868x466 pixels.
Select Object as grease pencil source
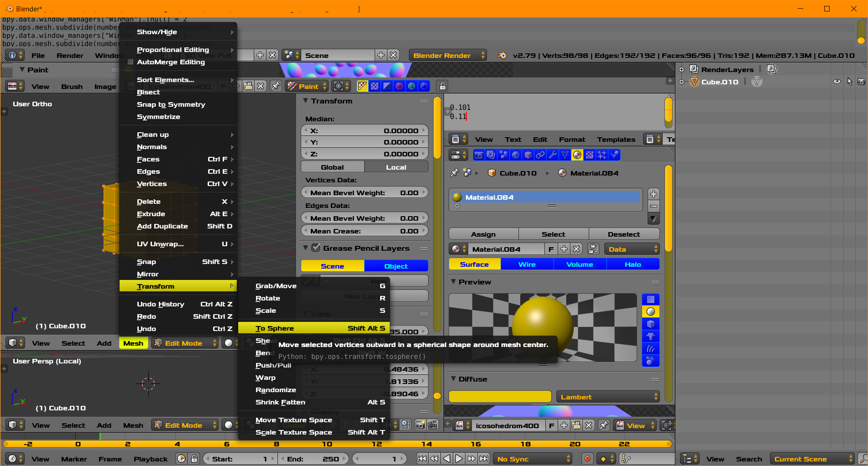point(396,266)
